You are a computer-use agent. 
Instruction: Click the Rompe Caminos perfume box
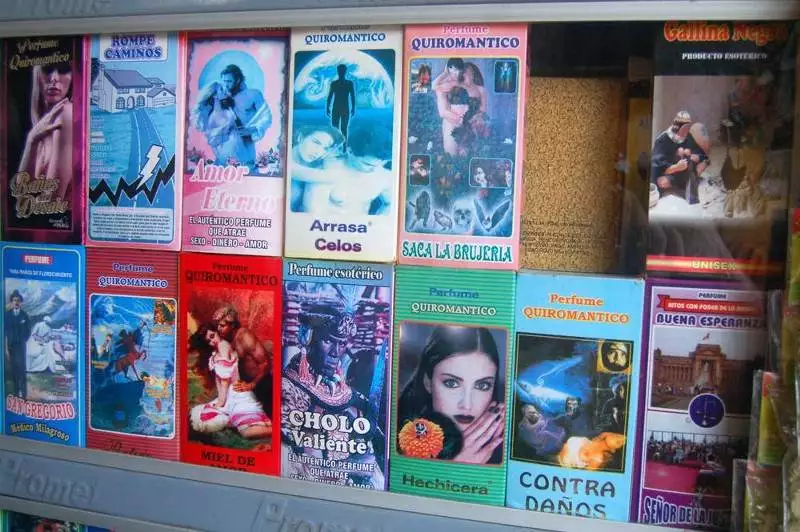point(133,140)
